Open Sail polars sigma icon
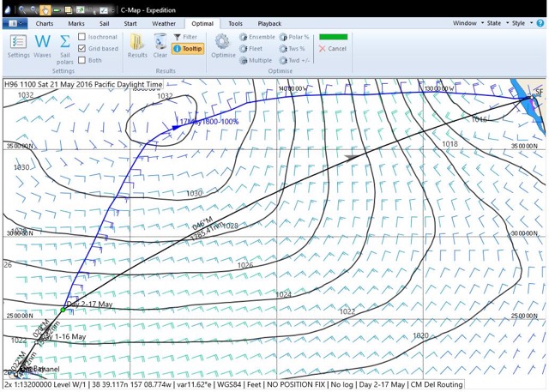 (65, 44)
